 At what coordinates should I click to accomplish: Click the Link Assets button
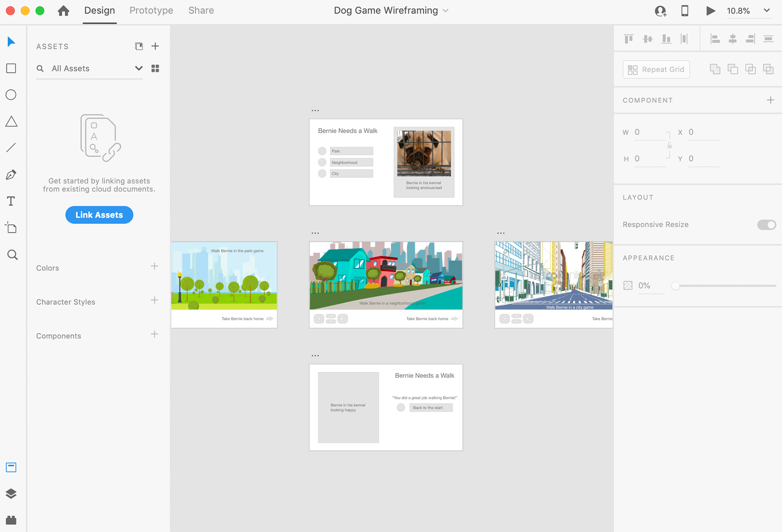pyautogui.click(x=99, y=215)
